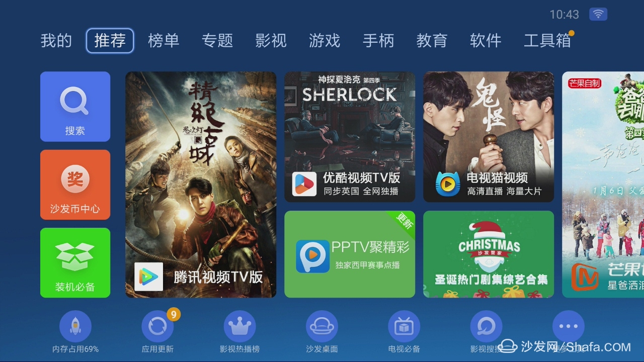644x362 pixels.
Task: Select the 我的 tab
Action: tap(56, 41)
